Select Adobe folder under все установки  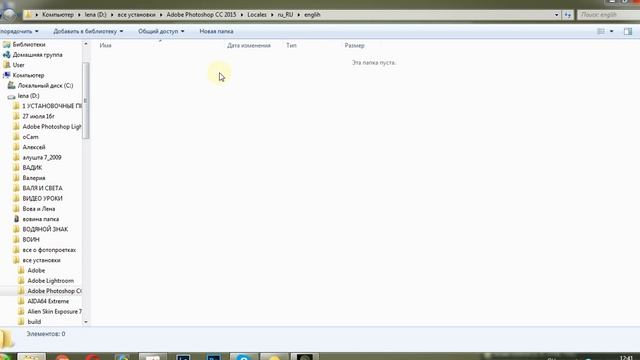(x=36, y=270)
